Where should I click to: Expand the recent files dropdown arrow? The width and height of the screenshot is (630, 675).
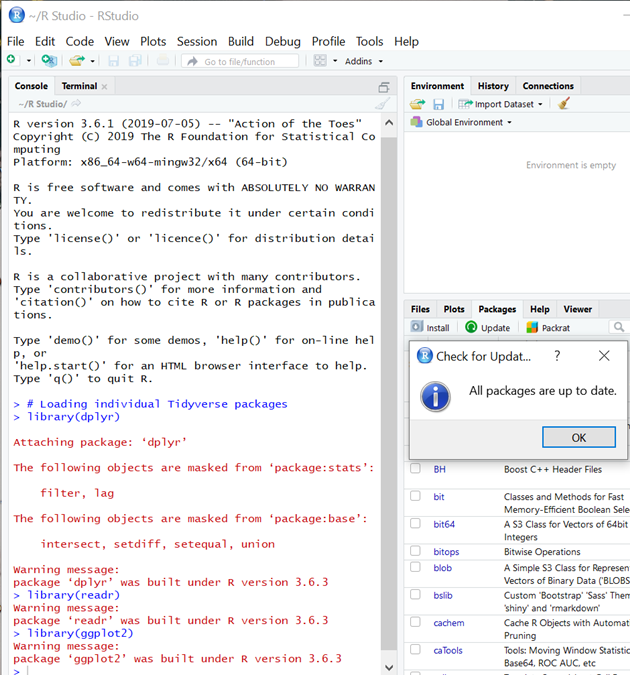(92, 61)
